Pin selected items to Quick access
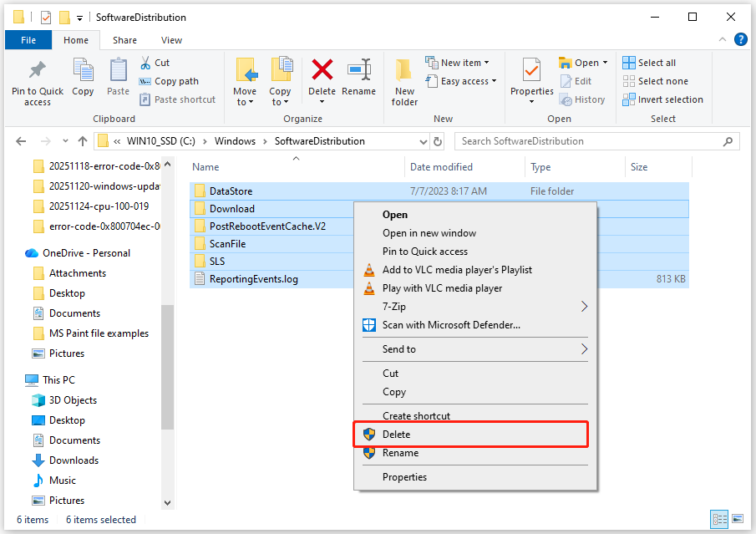This screenshot has height=534, width=756. [x=36, y=79]
